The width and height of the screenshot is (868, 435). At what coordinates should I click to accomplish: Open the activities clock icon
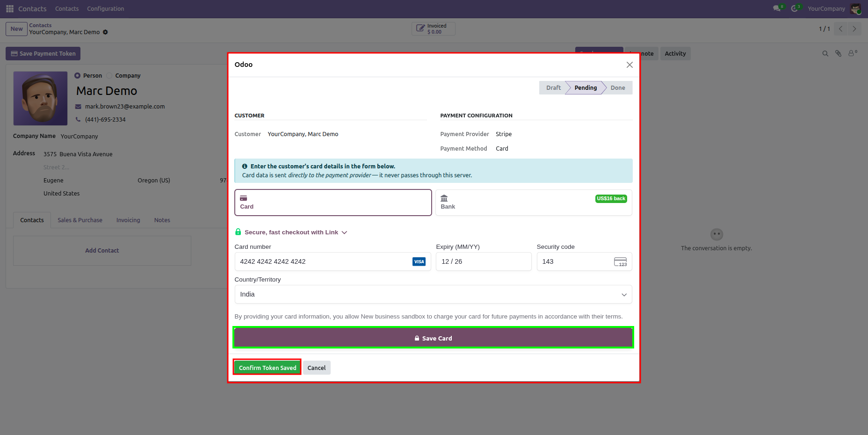(x=795, y=8)
